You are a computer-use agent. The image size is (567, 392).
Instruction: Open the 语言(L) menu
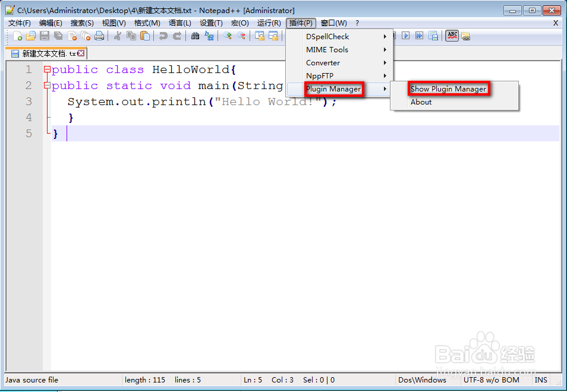point(179,23)
